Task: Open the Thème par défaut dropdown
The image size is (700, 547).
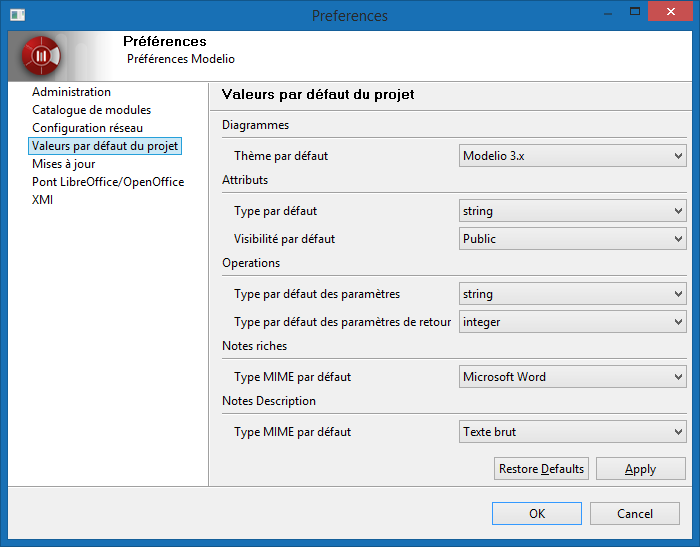Action: 572,156
